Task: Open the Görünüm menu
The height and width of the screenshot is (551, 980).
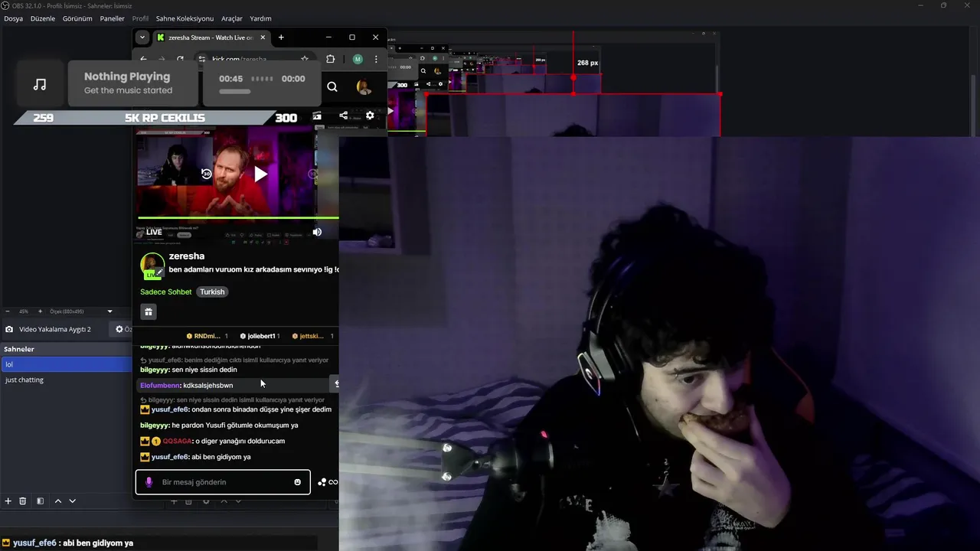Action: 77,18
